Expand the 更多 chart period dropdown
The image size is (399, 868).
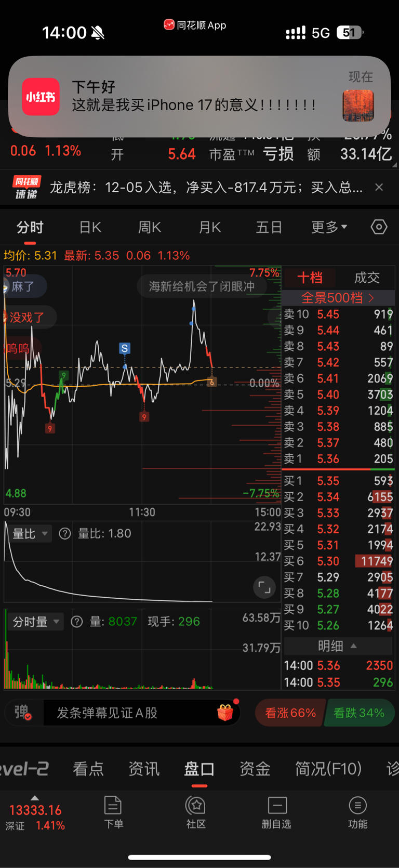coord(329,227)
